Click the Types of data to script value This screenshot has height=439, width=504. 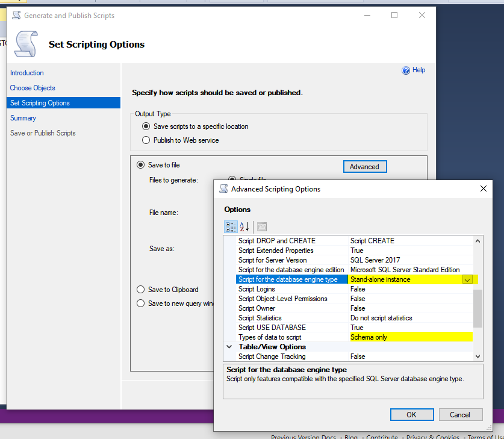[x=411, y=337]
